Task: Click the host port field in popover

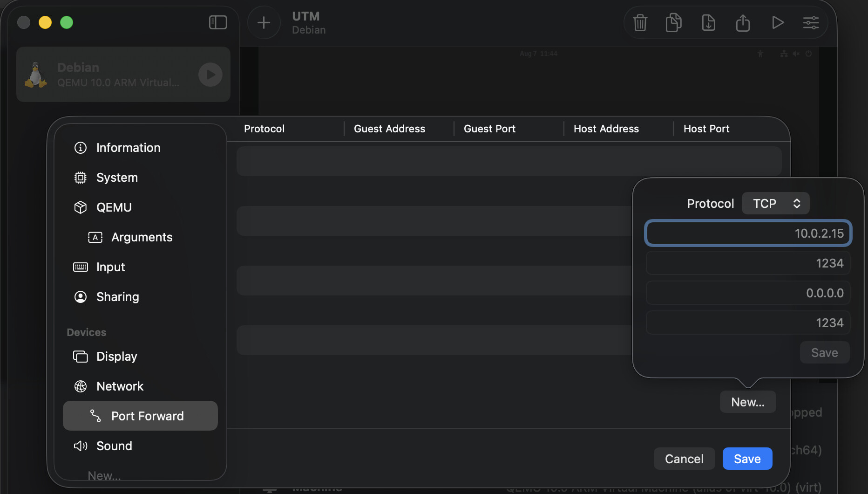Action: pyautogui.click(x=748, y=323)
